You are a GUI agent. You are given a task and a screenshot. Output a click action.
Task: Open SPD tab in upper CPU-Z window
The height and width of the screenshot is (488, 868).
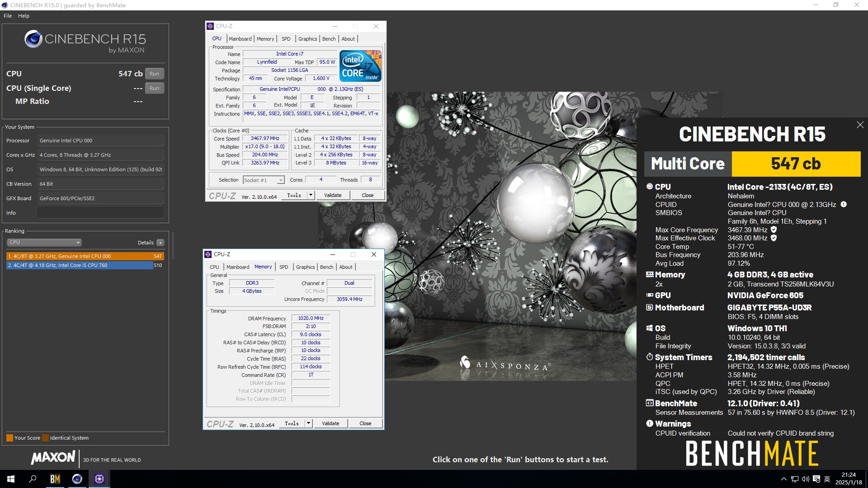click(x=286, y=39)
